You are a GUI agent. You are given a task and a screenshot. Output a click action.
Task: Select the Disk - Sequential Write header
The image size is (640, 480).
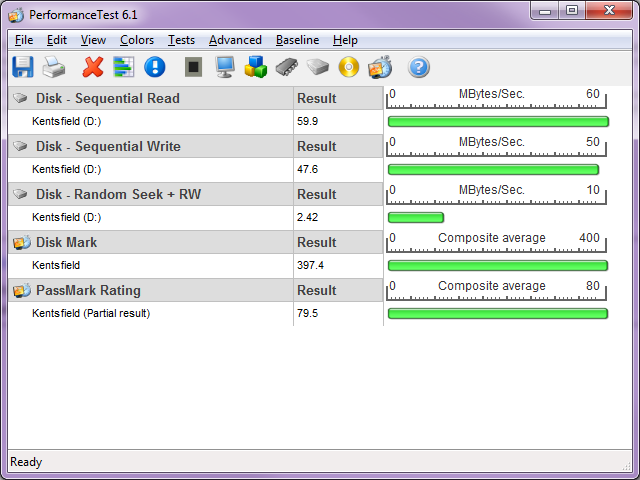[108, 146]
